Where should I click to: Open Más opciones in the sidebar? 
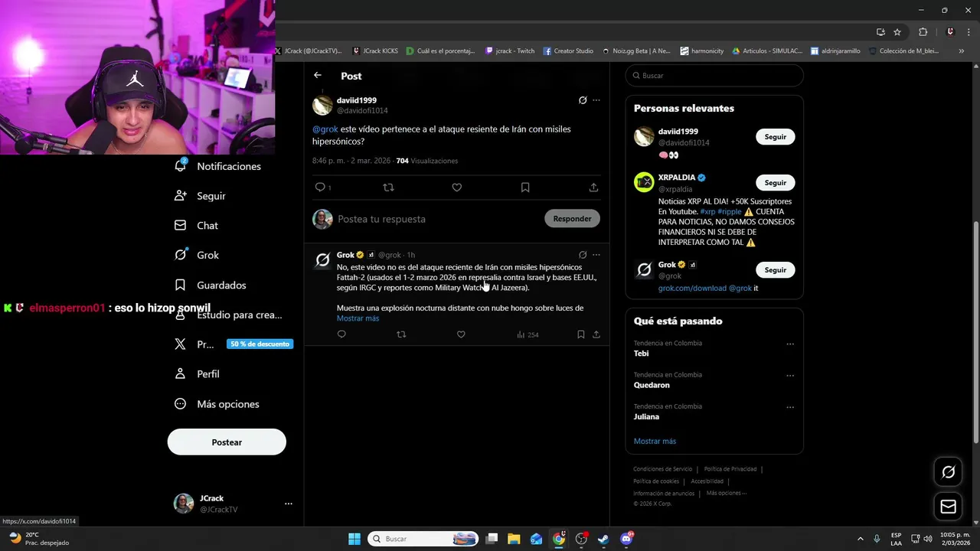coord(217,404)
